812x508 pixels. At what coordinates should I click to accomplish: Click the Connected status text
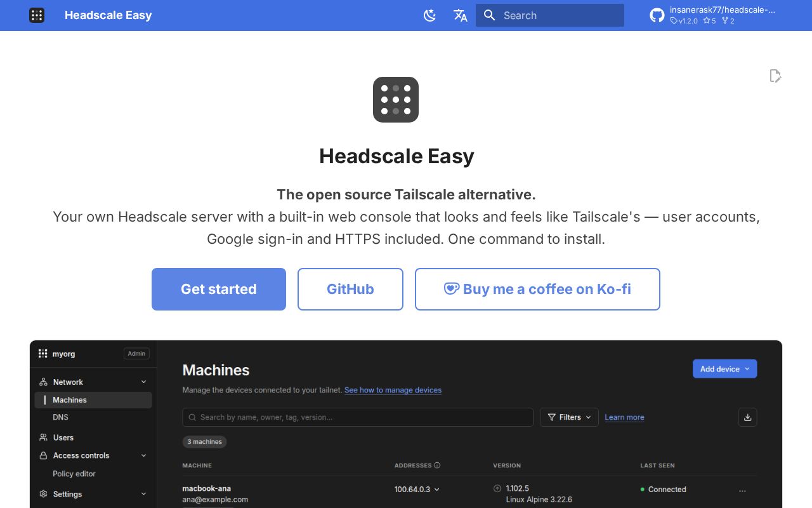[667, 490]
